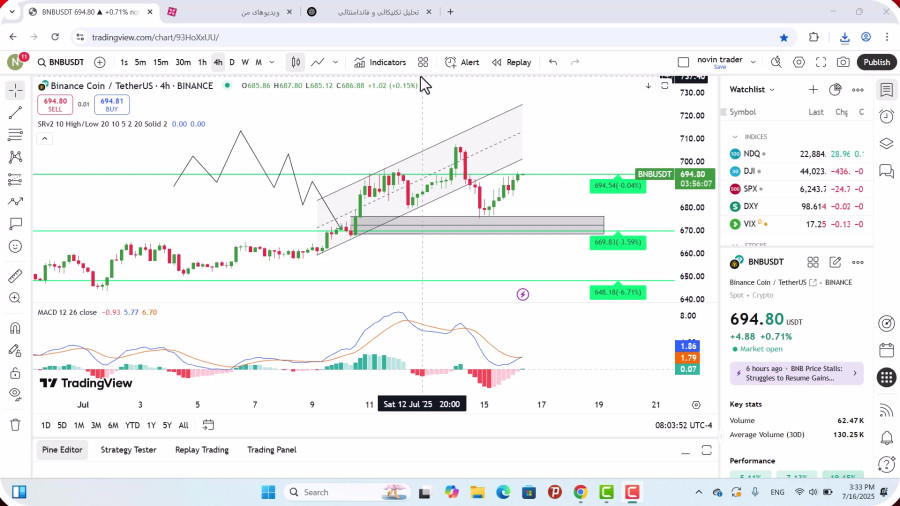Open indicator templates grid icon

coord(423,62)
